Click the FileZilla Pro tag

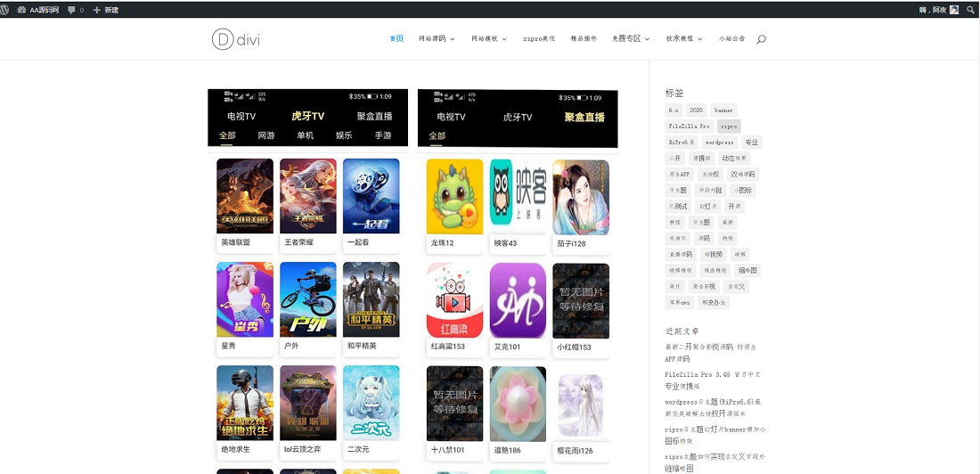point(689,127)
